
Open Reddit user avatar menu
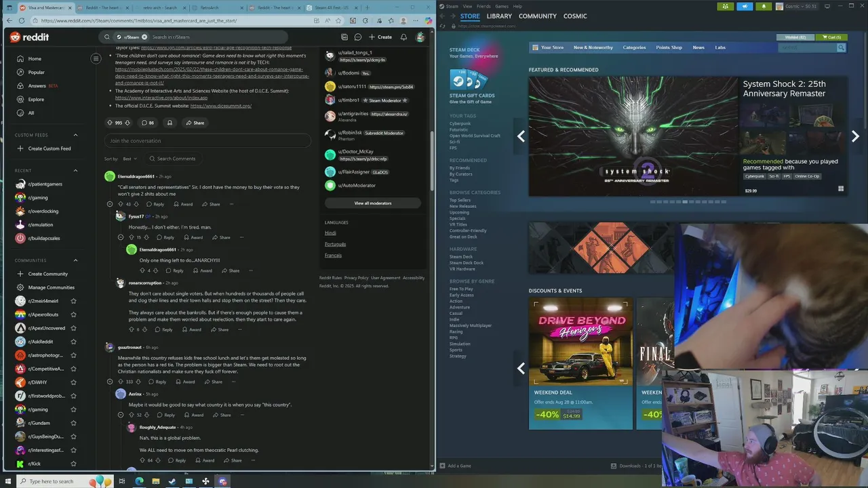(x=420, y=37)
